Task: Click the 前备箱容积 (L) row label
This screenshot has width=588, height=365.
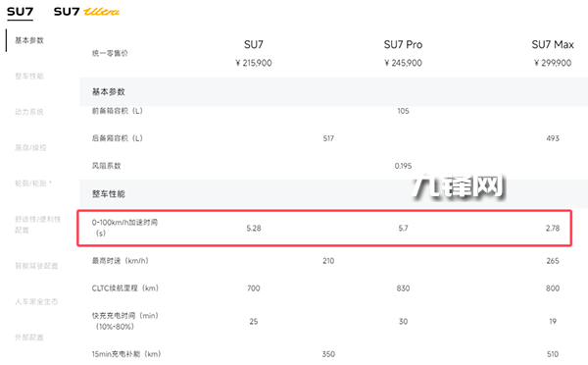Action: (118, 111)
